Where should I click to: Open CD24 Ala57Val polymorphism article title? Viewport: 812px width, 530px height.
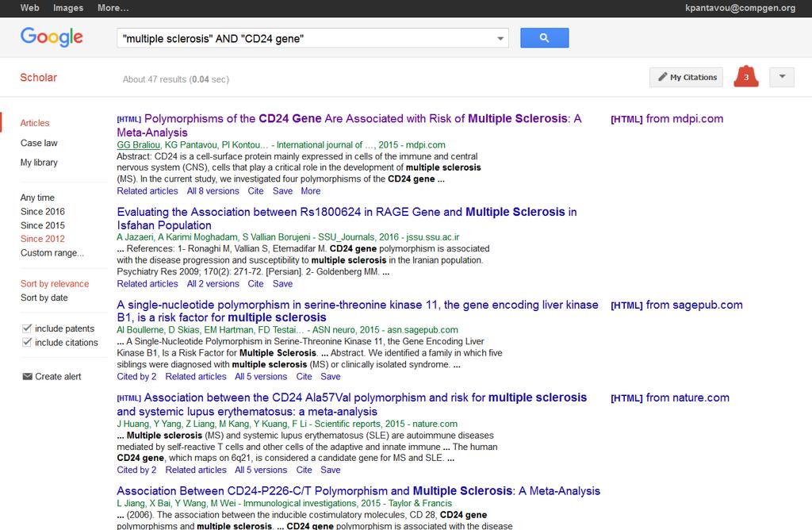click(x=351, y=405)
